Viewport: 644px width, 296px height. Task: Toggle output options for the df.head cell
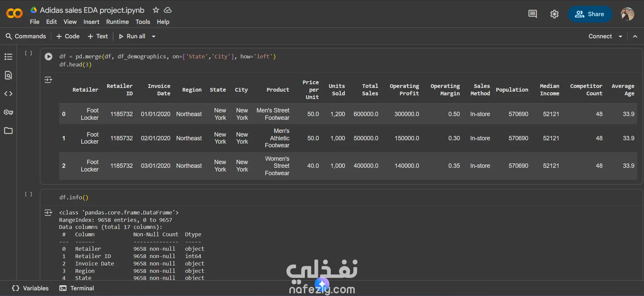tap(48, 80)
